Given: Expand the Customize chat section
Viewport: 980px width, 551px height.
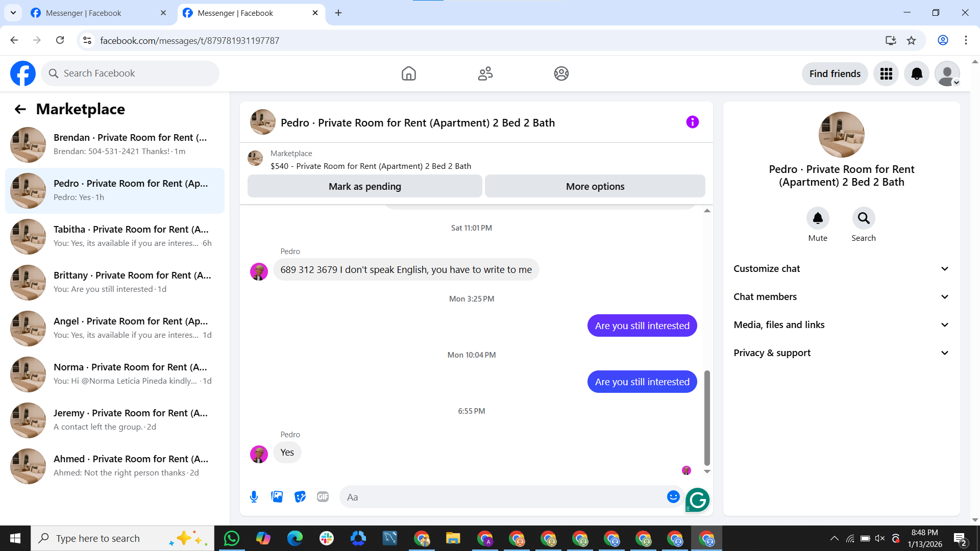Looking at the screenshot, I should pyautogui.click(x=841, y=269).
